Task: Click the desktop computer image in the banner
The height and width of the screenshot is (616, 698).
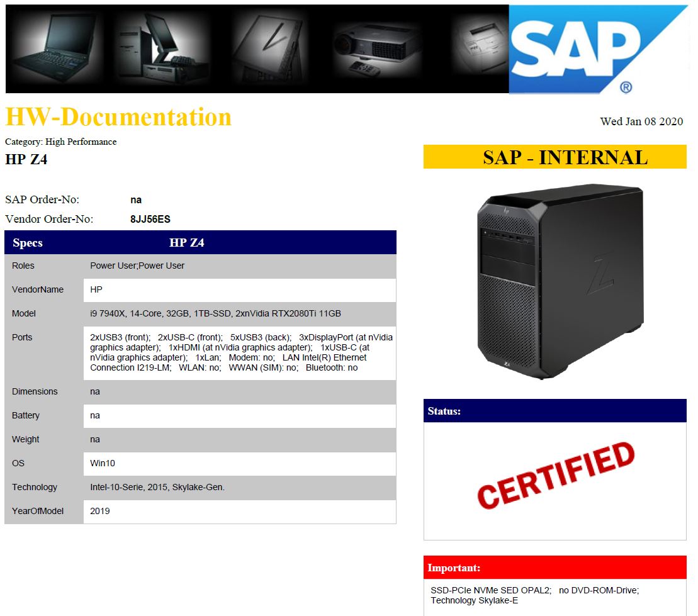Action: [161, 49]
